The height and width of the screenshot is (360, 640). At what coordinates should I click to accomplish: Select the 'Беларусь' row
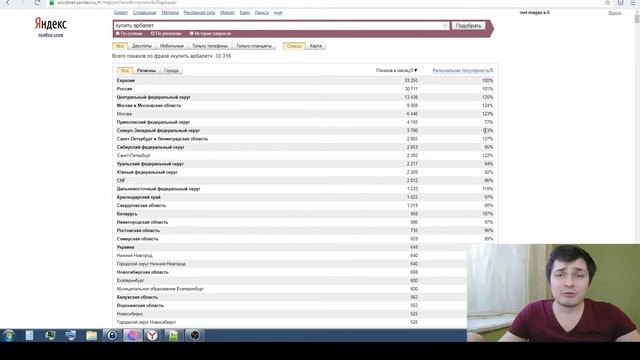click(x=305, y=214)
